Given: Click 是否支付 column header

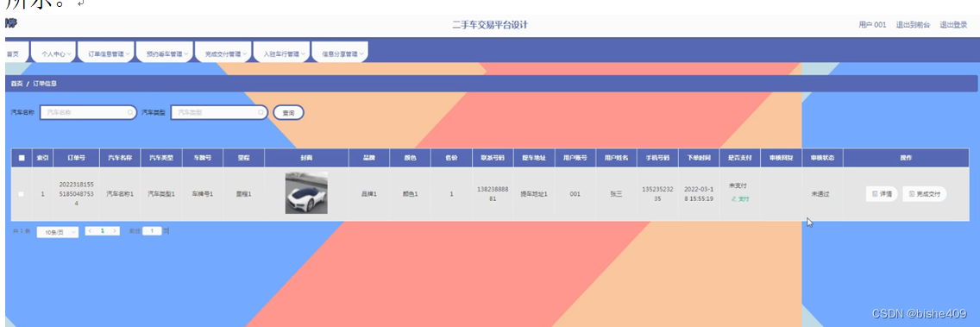Looking at the screenshot, I should click(x=740, y=158).
